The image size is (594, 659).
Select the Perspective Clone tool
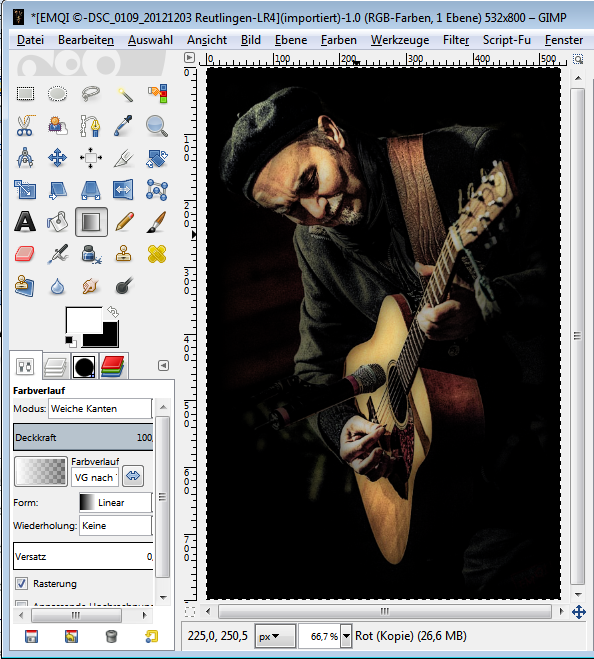(25, 287)
